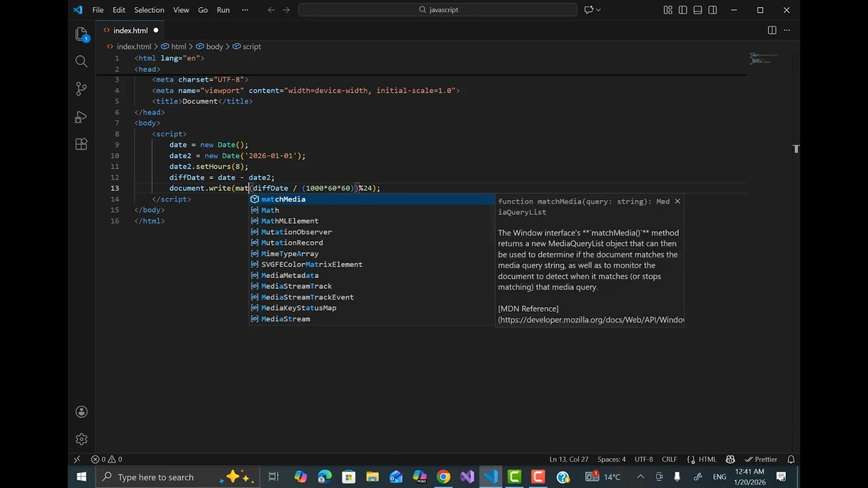Select the MathMLElement suggestion
The width and height of the screenshot is (868, 488).
pyautogui.click(x=372, y=221)
